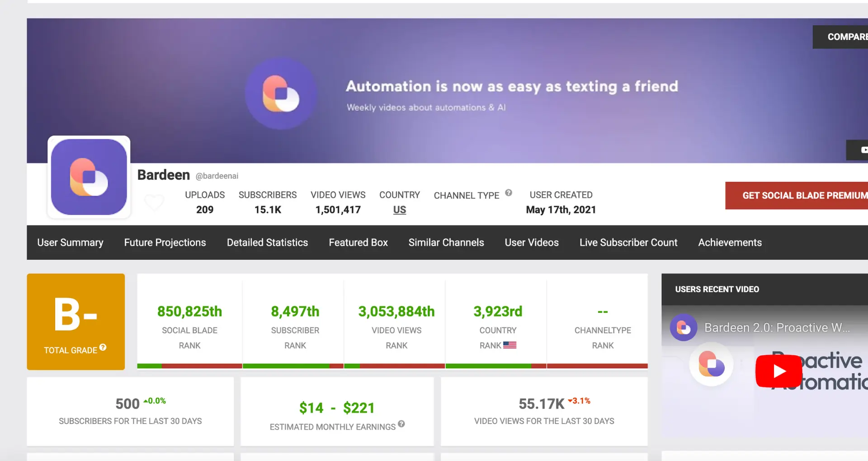Click the -3.1% video views change indicator
Screen dimensions: 868x461
point(579,401)
